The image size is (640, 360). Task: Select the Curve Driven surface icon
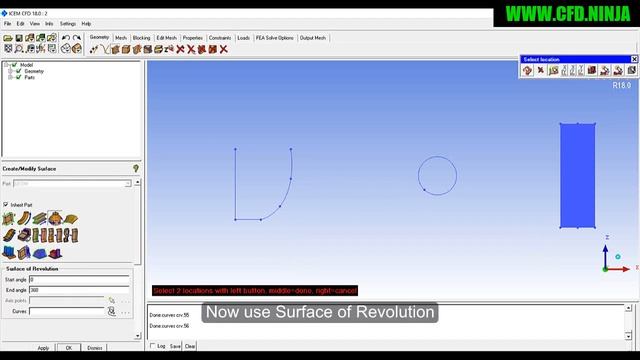24,218
